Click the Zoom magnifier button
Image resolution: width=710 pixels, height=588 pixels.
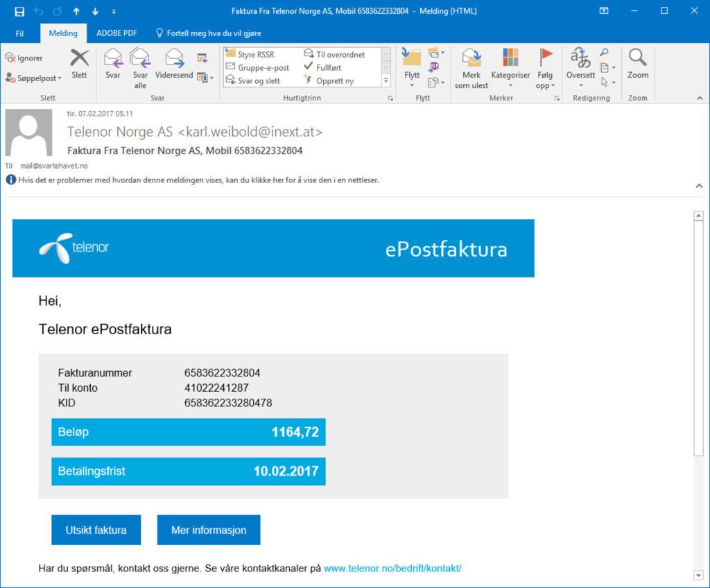click(x=638, y=64)
